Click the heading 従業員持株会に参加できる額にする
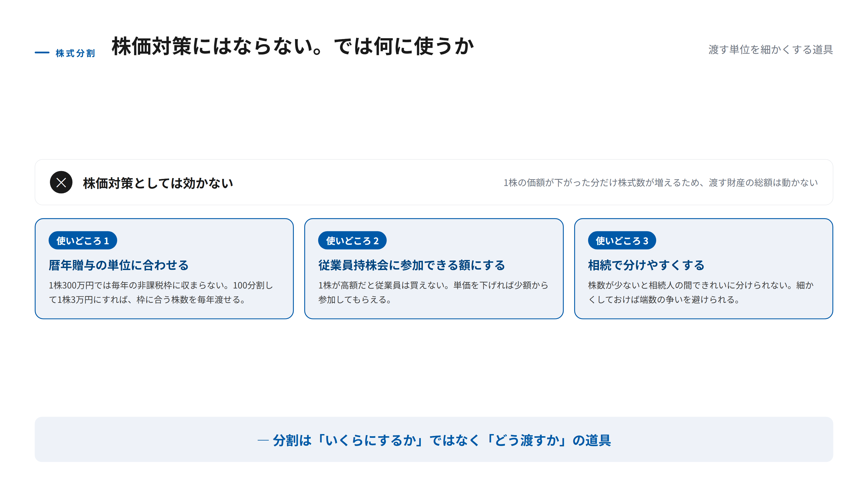 411,265
